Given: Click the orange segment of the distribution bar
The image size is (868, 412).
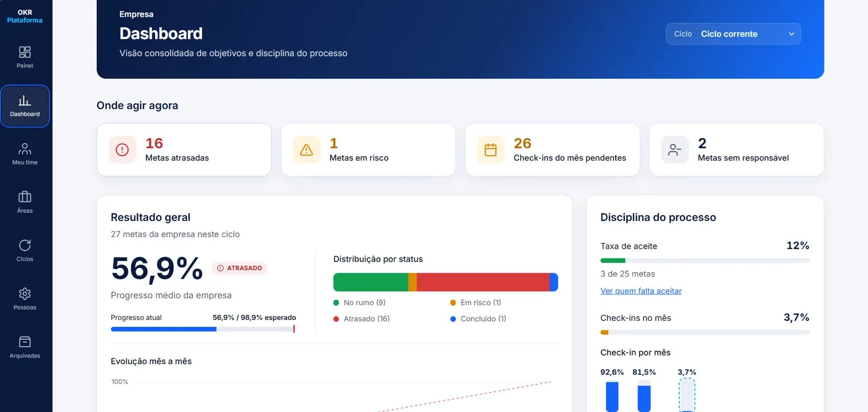Looking at the screenshot, I should (x=412, y=282).
